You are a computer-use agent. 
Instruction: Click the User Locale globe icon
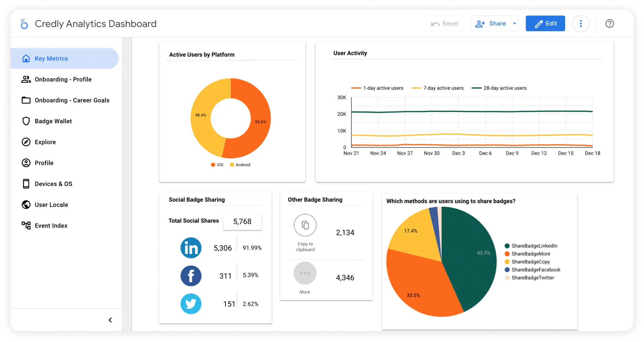pos(26,205)
